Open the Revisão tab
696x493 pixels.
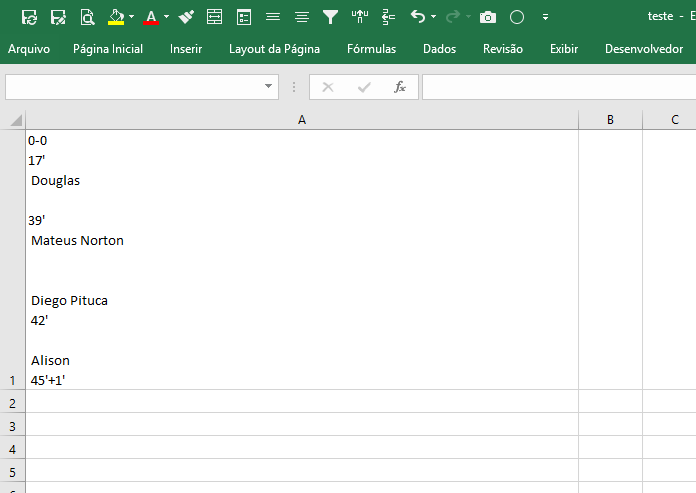tap(503, 49)
